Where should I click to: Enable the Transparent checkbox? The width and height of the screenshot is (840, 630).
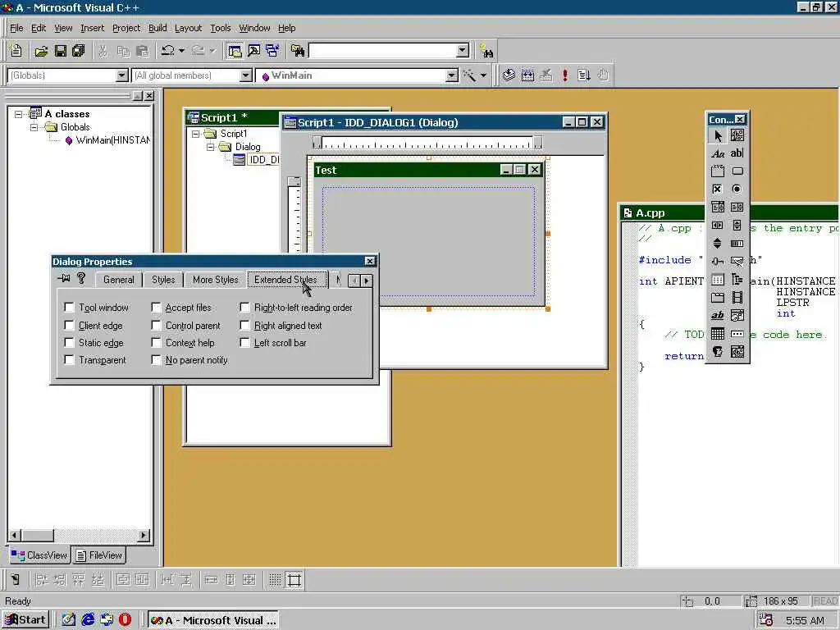click(69, 360)
